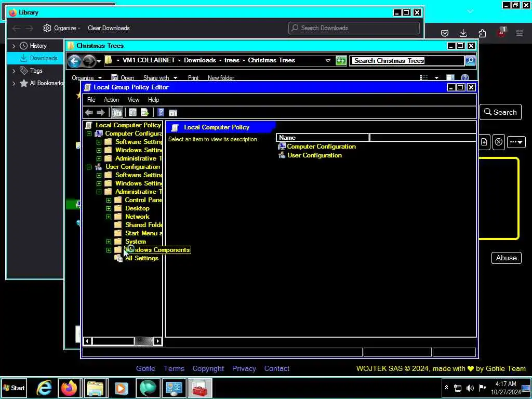Toggle Show/Hide Action Pane toolbar icon
Viewport: 532px width, 399px height.
pyautogui.click(x=173, y=113)
